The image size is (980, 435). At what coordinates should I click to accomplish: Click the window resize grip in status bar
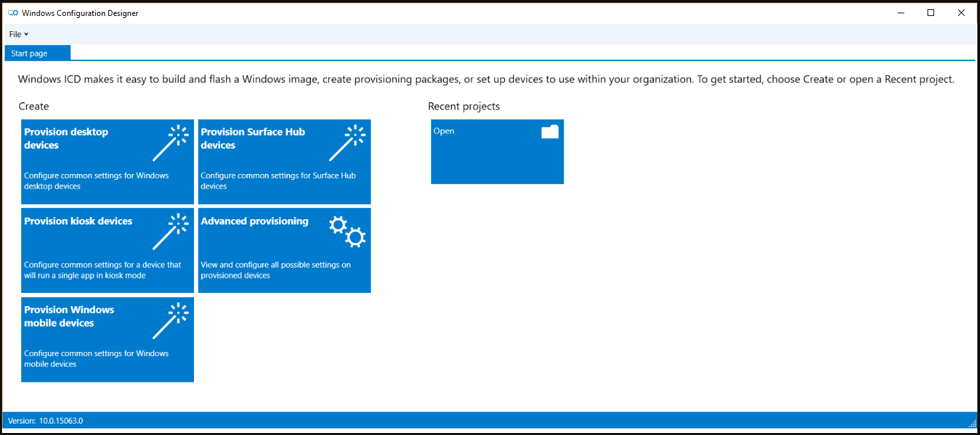(972, 423)
